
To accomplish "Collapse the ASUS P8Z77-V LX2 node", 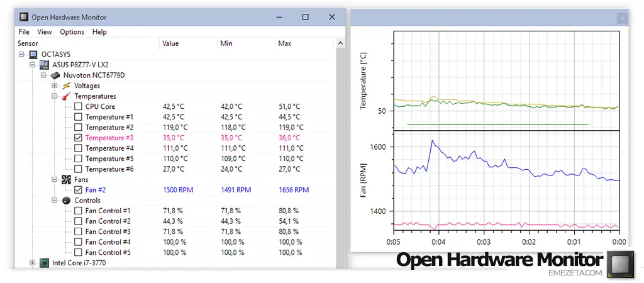I will [33, 65].
